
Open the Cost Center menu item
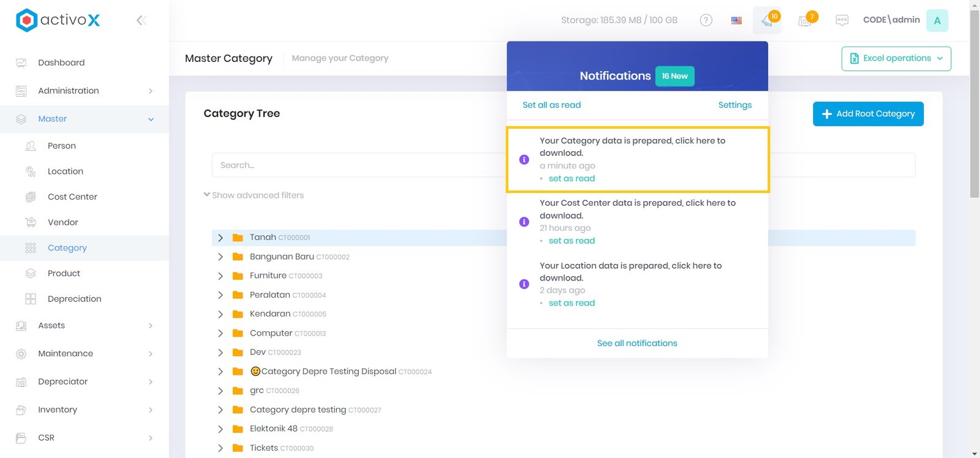pos(72,197)
